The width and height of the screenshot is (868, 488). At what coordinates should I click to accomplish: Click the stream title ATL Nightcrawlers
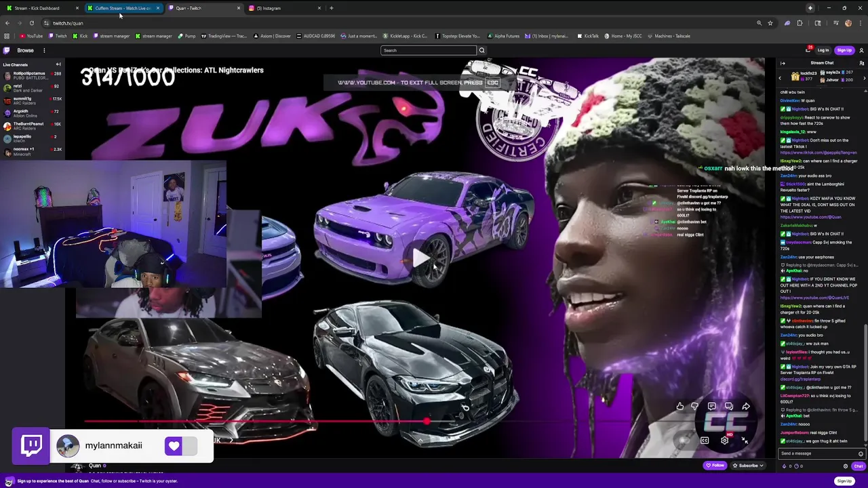coord(176,70)
